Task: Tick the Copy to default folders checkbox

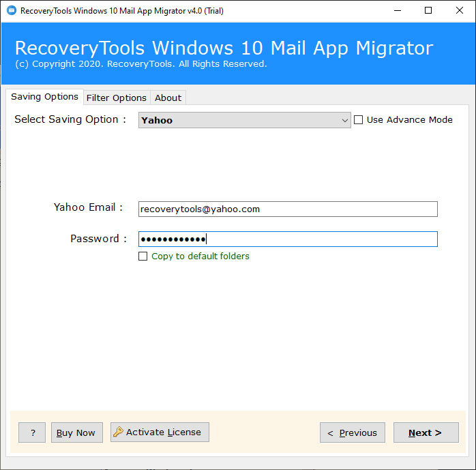Action: [143, 256]
